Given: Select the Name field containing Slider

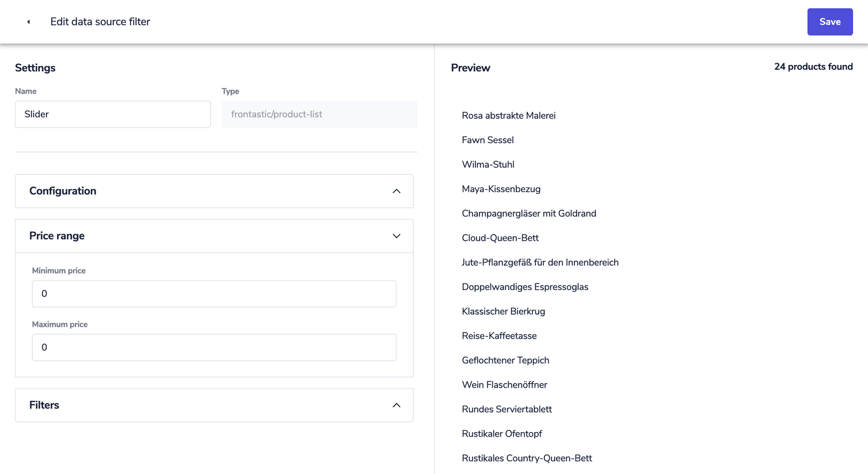Looking at the screenshot, I should point(112,114).
